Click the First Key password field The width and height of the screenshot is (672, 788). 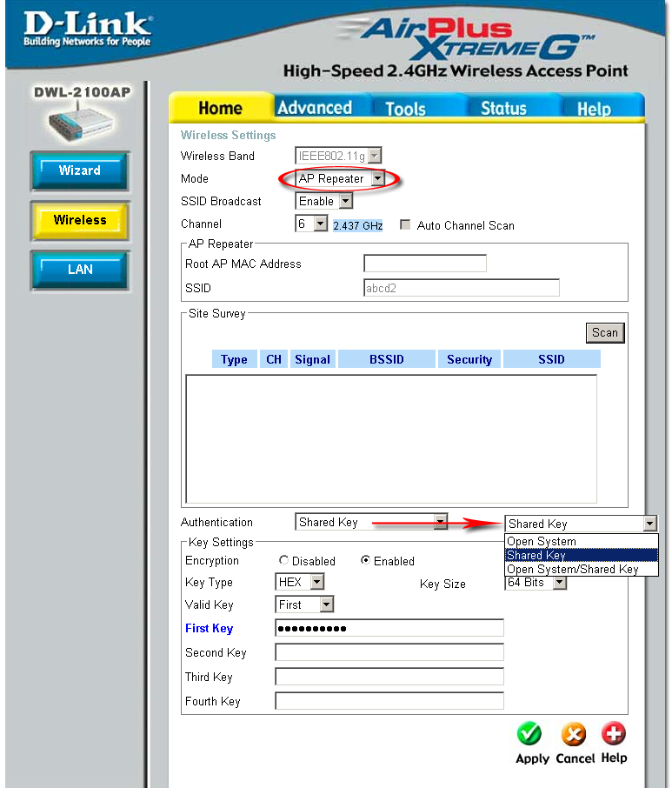click(x=389, y=628)
